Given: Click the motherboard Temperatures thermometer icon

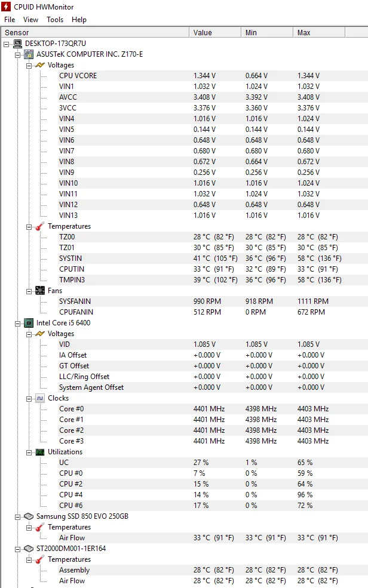Looking at the screenshot, I should pyautogui.click(x=40, y=226).
